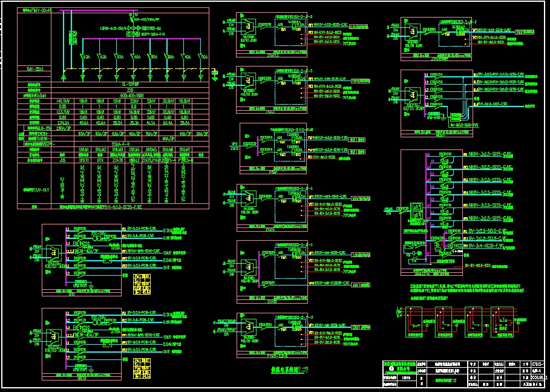The height and width of the screenshot is (392, 550).
Task: Click the magenta horizontal busbar above the breakers
Action: click(x=137, y=39)
